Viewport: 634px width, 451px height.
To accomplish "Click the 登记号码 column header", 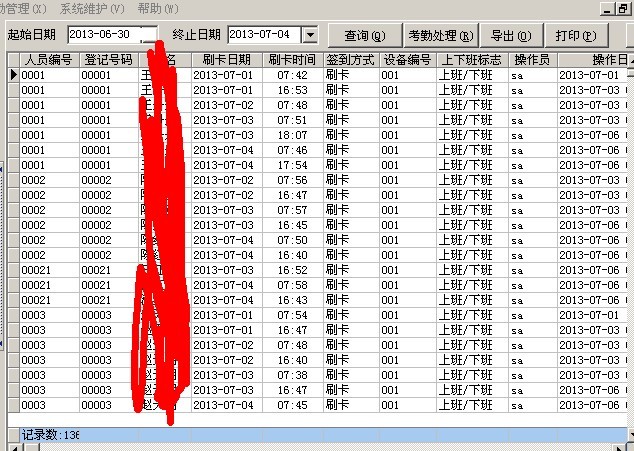I will pos(108,60).
